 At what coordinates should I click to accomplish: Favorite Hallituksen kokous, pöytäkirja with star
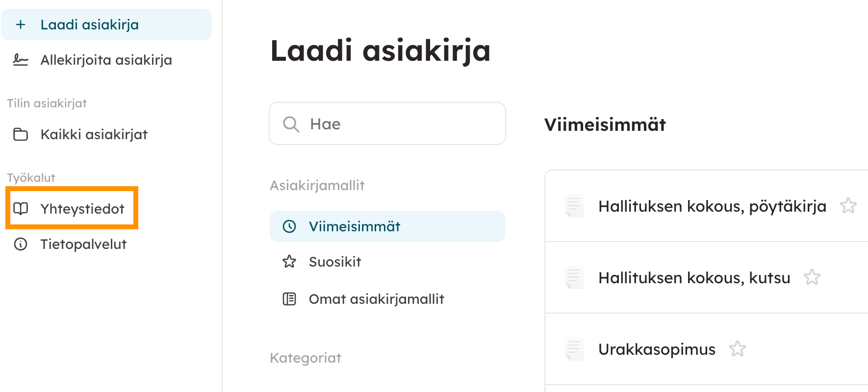pyautogui.click(x=848, y=206)
